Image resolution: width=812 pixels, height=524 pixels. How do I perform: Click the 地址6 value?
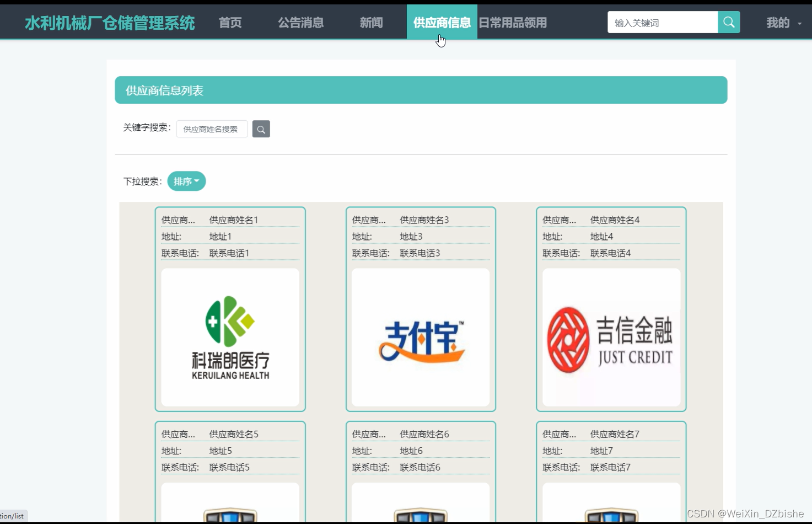411,451
